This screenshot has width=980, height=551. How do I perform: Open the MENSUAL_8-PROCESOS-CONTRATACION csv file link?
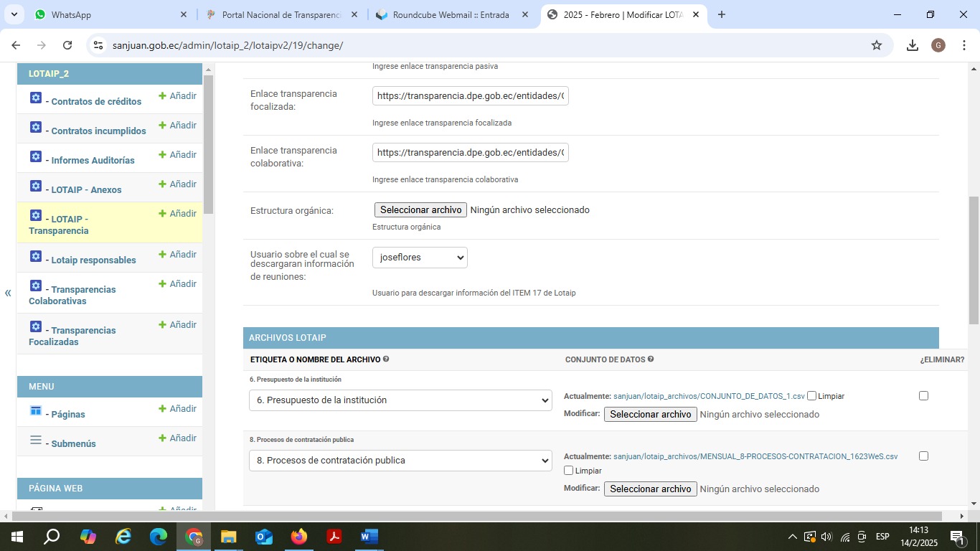pos(755,456)
